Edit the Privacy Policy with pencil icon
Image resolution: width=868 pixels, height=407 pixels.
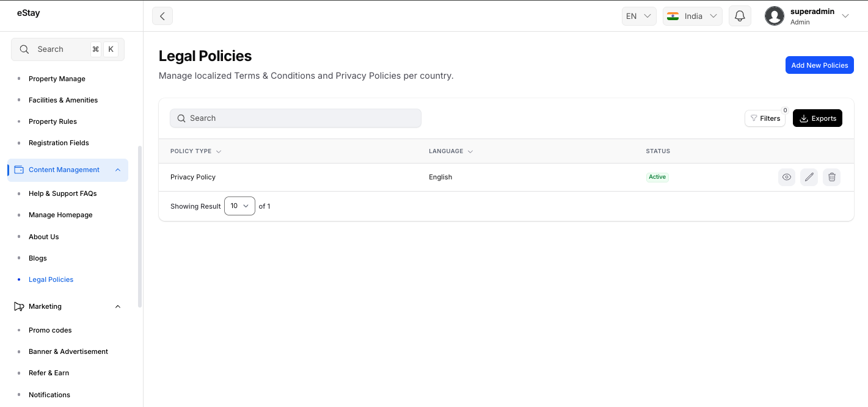click(809, 177)
